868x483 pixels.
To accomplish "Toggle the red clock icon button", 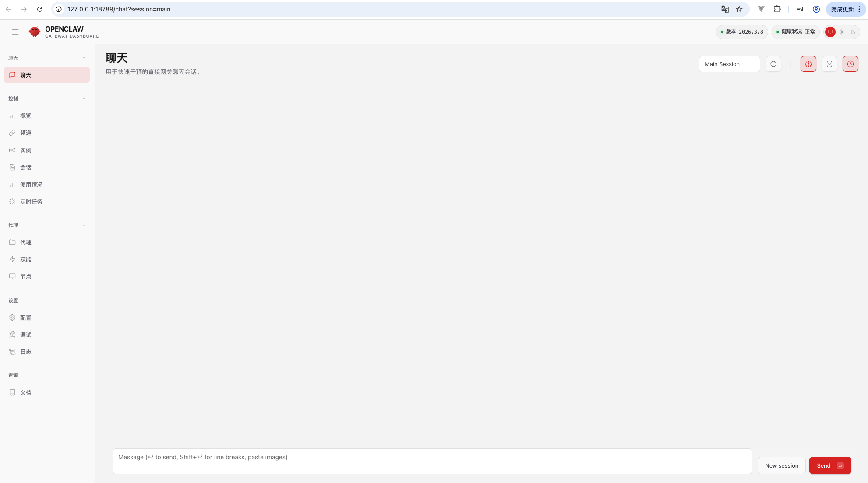I will click(x=850, y=64).
